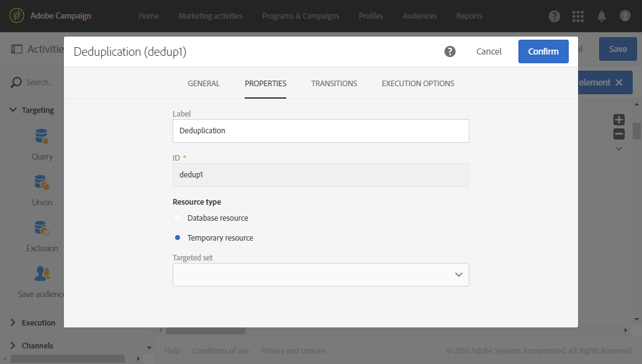Click the Save button behind the dialog
This screenshot has height=364, width=642.
click(618, 49)
